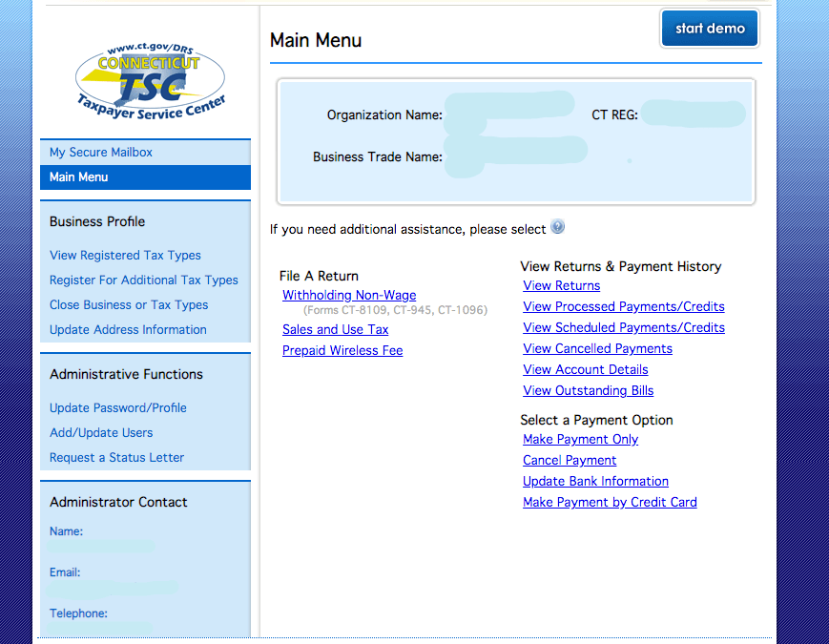Open Update Password/Profile page
829x644 pixels.
point(118,408)
